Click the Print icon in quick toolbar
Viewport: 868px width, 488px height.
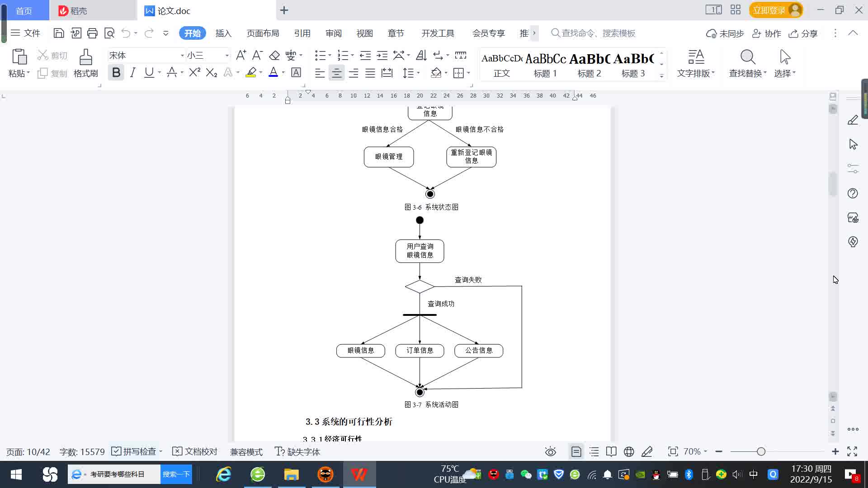click(x=92, y=33)
